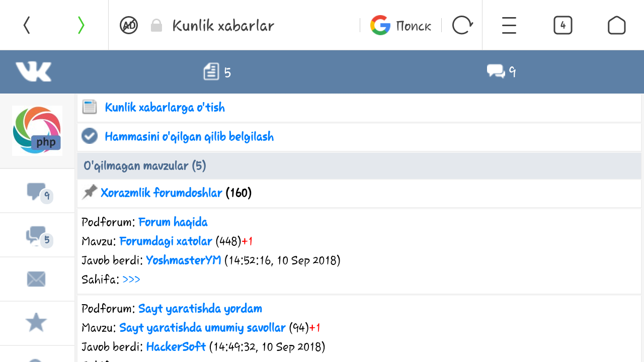Tap the browser back arrow
Viewport: 644px width, 362px height.
[27, 25]
